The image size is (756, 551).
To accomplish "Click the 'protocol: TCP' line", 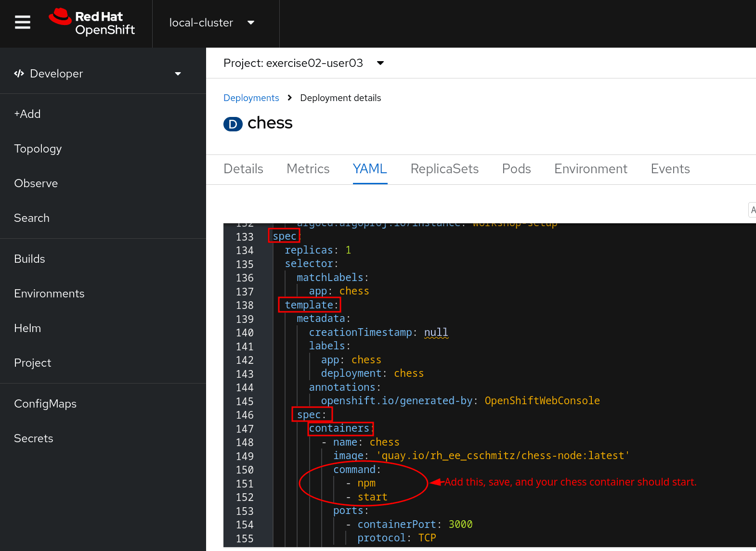I will click(x=397, y=538).
